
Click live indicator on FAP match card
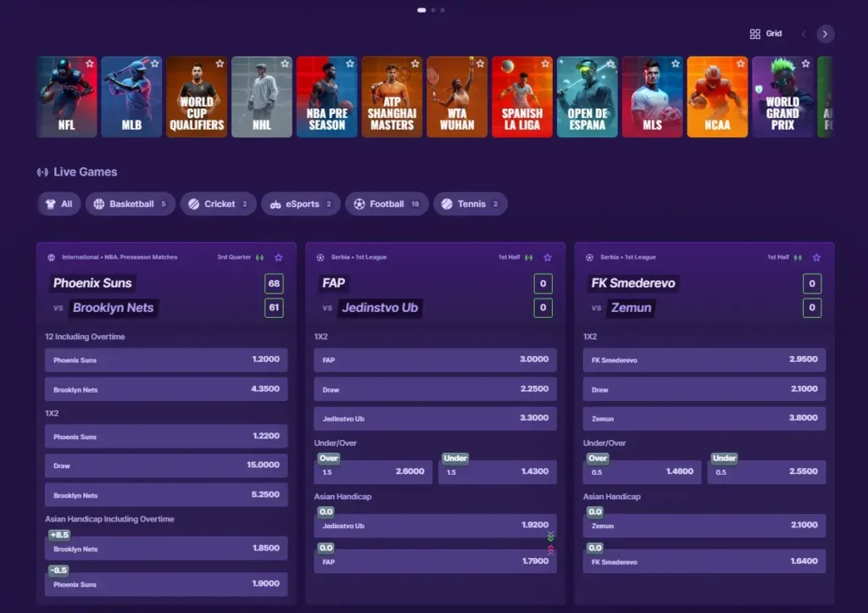529,258
